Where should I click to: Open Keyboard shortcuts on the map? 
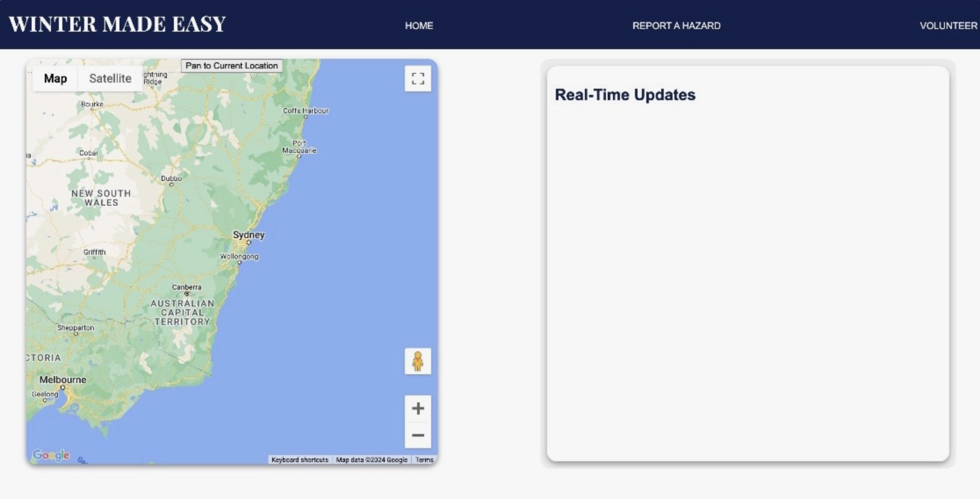tap(300, 459)
